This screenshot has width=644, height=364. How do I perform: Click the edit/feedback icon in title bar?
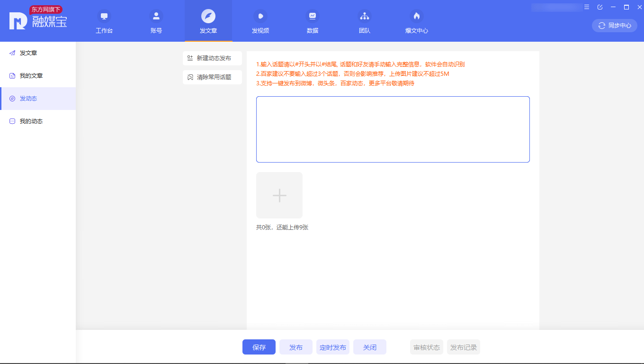[600, 7]
